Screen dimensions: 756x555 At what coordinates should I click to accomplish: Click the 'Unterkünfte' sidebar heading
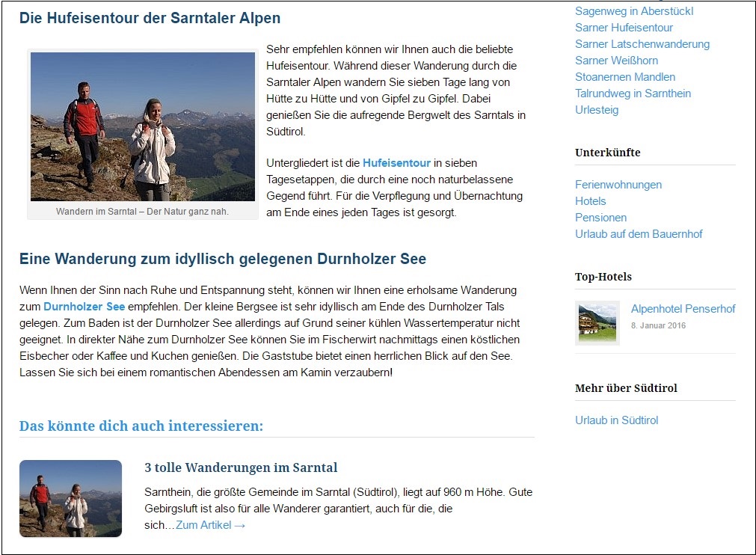point(607,153)
